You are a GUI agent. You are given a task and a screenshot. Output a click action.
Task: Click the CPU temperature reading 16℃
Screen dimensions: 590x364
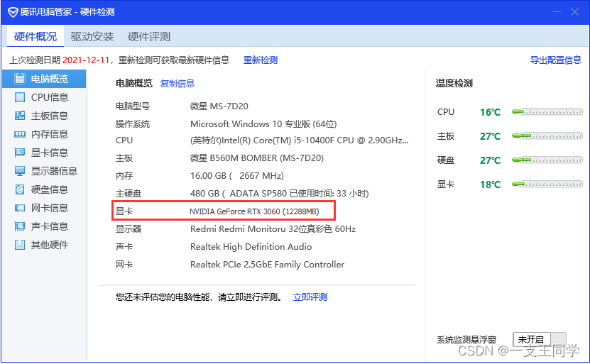491,112
